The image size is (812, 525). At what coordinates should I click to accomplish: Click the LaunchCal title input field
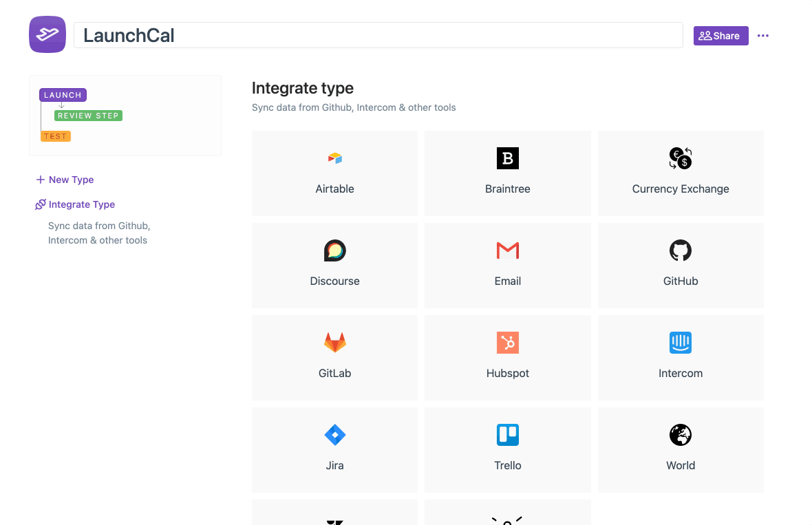tap(378, 35)
